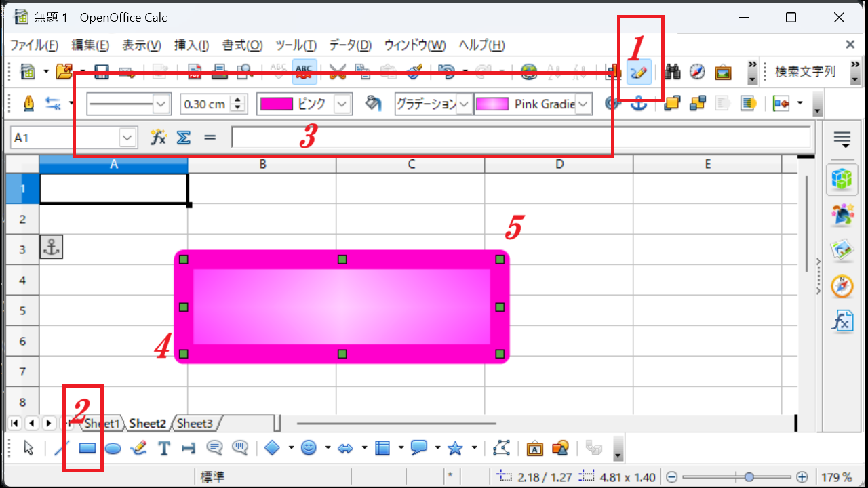Image resolution: width=868 pixels, height=488 pixels.
Task: Open the Area fill bucket icon
Action: [372, 104]
